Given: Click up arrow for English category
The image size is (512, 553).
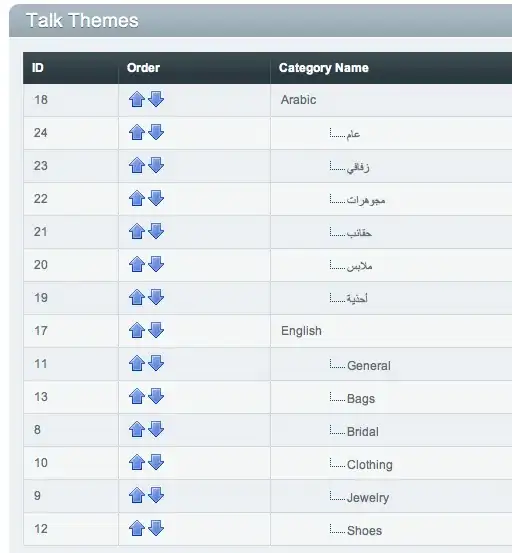Looking at the screenshot, I should click(137, 330).
